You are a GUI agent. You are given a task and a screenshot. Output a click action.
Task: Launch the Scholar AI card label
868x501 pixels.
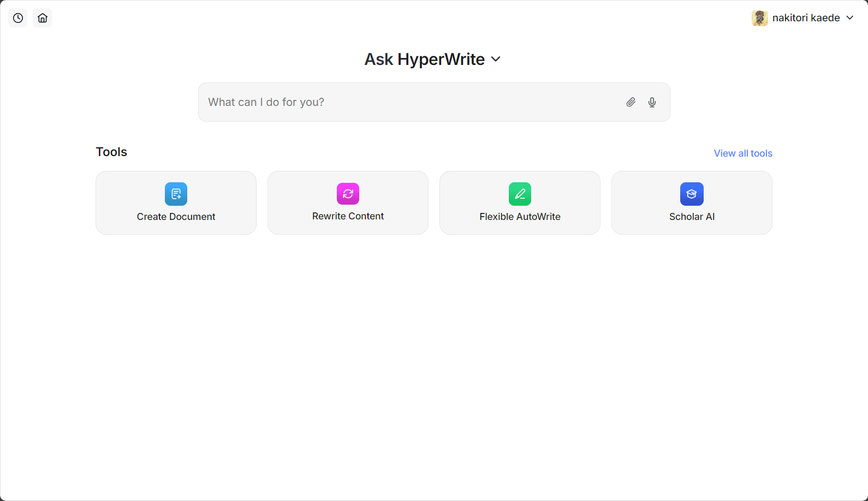(692, 217)
